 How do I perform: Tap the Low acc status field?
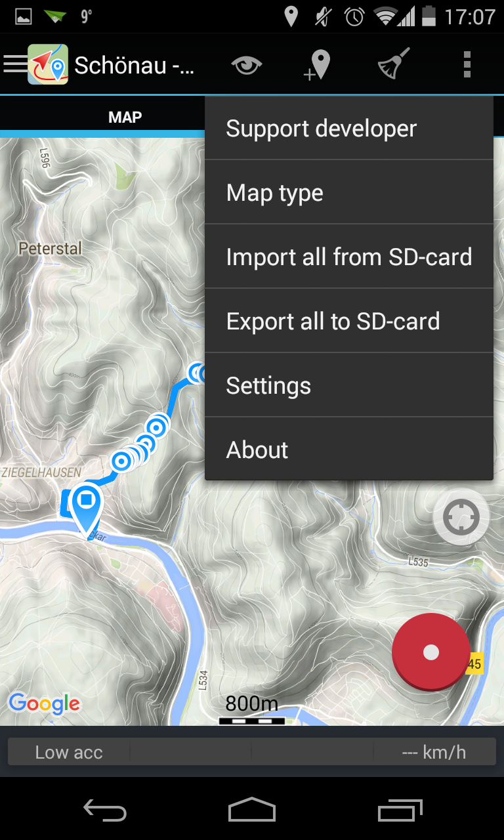pos(69,752)
